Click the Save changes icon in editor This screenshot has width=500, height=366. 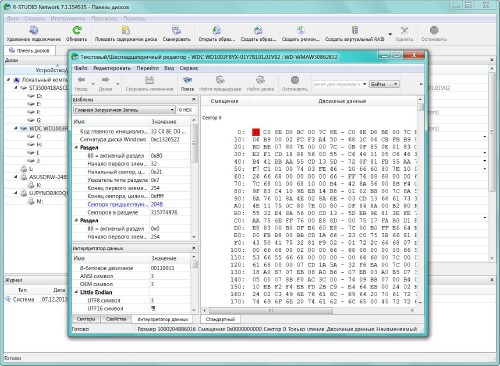[x=149, y=80]
